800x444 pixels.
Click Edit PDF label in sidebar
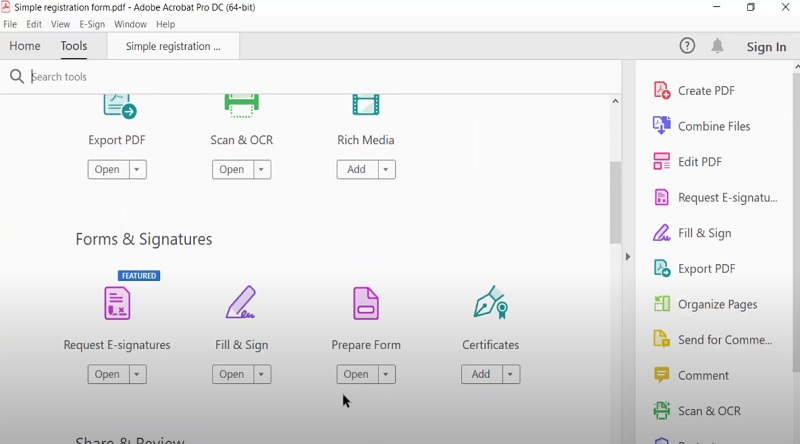(700, 162)
